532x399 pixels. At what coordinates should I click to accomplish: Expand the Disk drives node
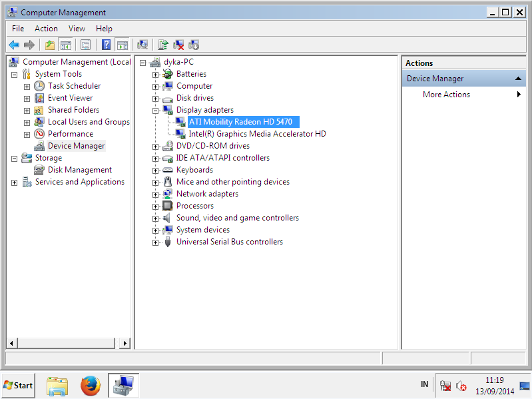(x=155, y=99)
